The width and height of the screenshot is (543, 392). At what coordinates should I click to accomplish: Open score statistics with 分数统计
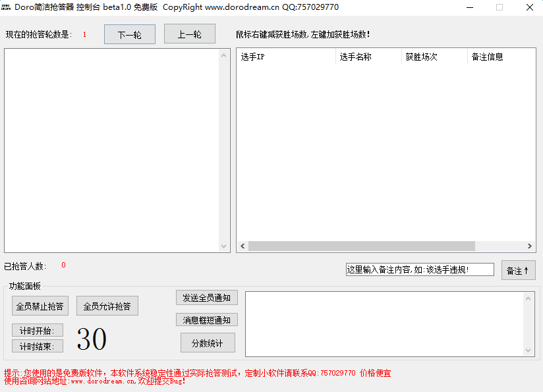click(x=208, y=343)
